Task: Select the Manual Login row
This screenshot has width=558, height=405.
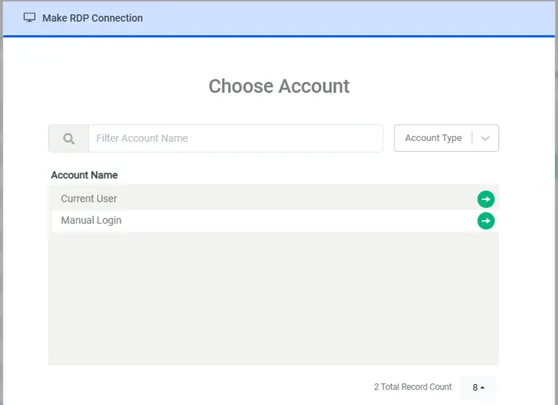Action: pos(273,221)
